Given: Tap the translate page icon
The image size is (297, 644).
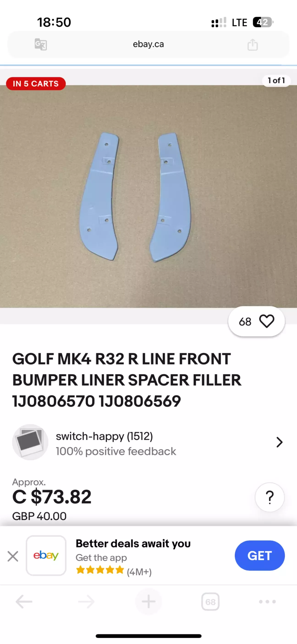Looking at the screenshot, I should click(41, 44).
